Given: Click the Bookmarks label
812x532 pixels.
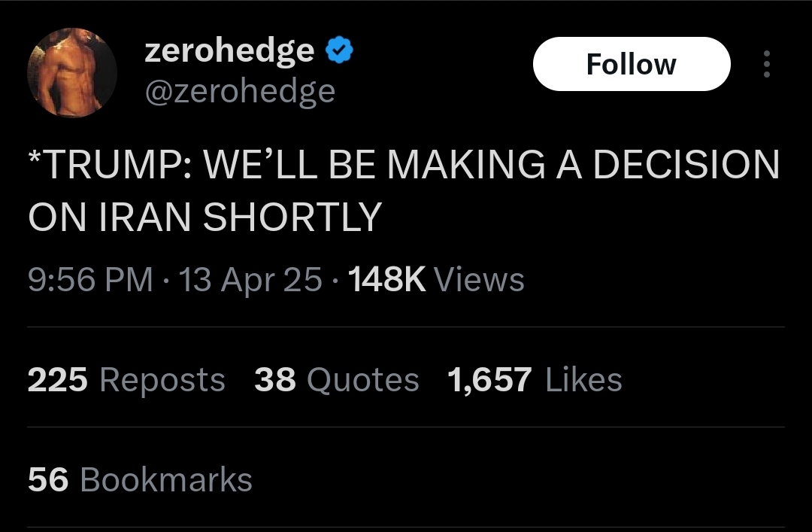Looking at the screenshot, I should pyautogui.click(x=165, y=480).
